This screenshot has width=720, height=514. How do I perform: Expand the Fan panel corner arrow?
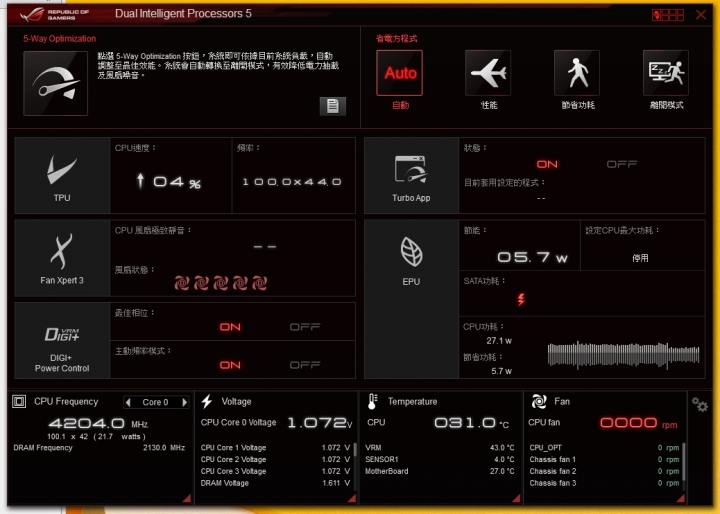coord(681,498)
